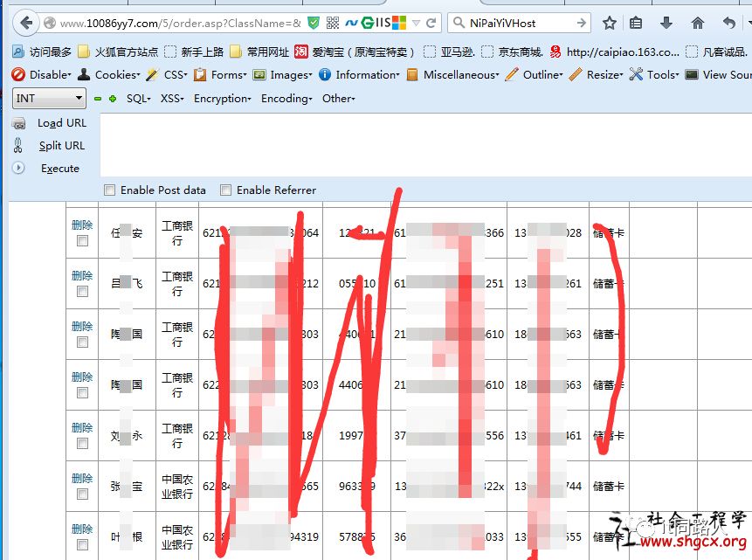The width and height of the screenshot is (752, 560).
Task: Bookmark this page with the star icon
Action: (610, 23)
